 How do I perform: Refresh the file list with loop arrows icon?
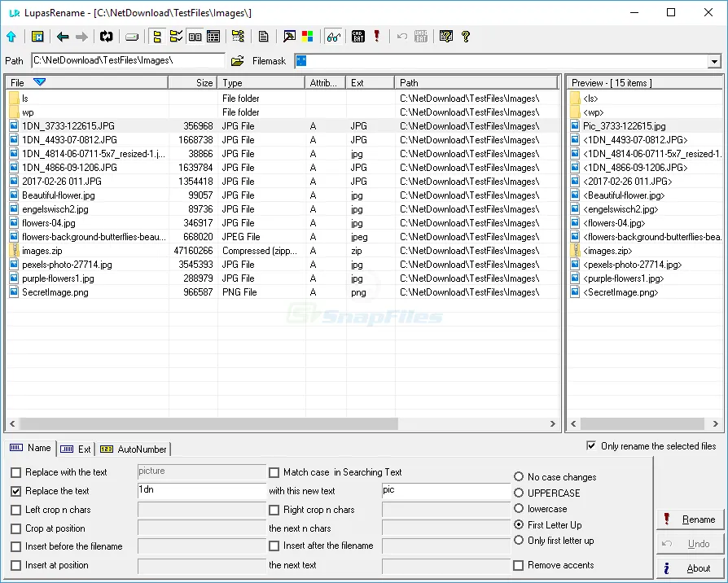107,37
